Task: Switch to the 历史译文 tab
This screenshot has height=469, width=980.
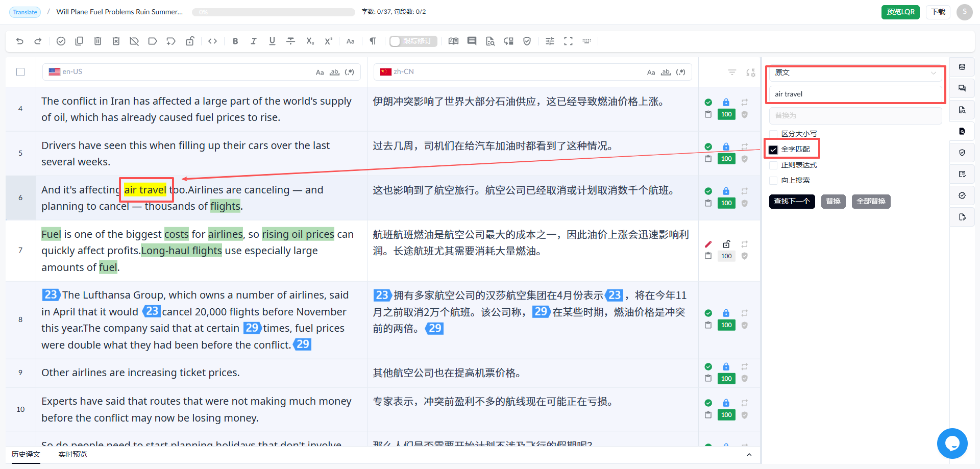Action: [26, 454]
